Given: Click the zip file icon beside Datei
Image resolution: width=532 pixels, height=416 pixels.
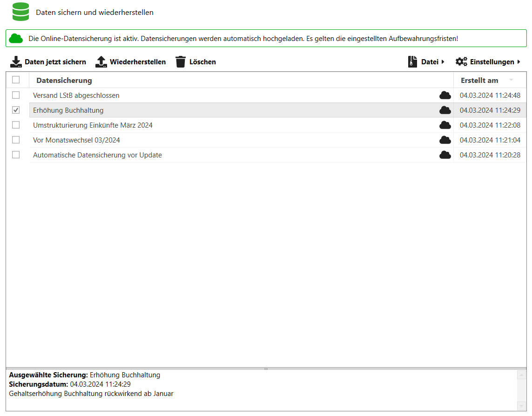Looking at the screenshot, I should [x=412, y=62].
